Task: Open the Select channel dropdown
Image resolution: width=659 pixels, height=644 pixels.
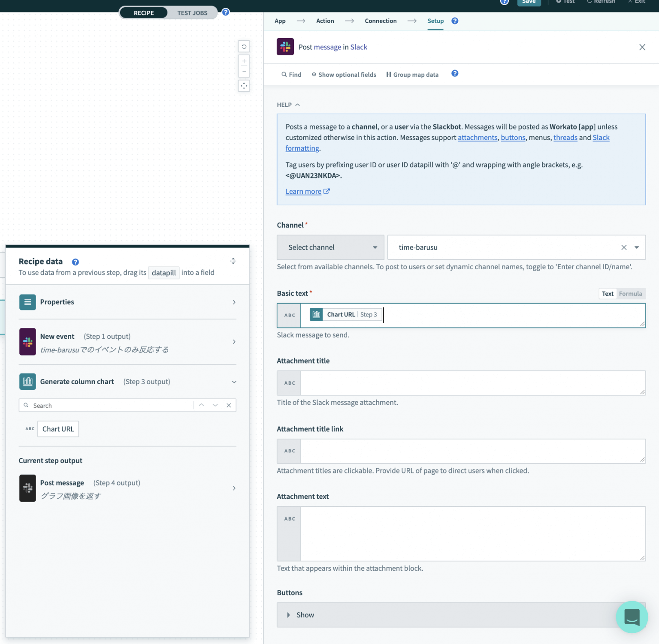Action: (x=330, y=247)
